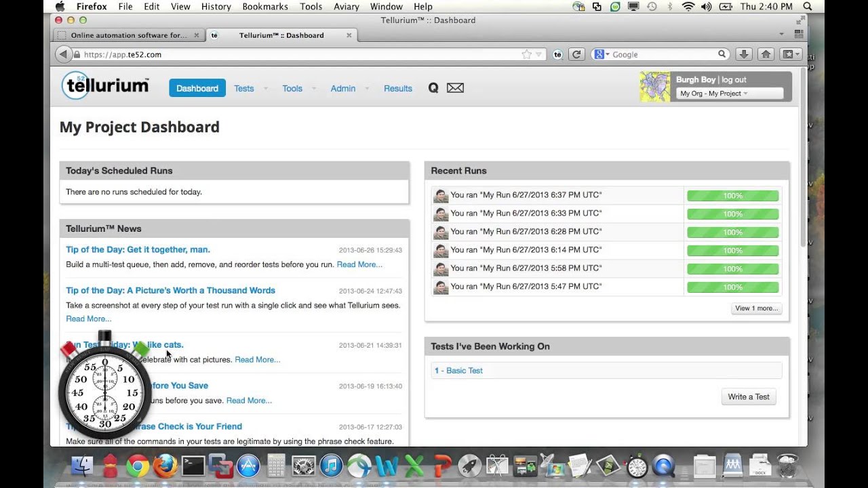The height and width of the screenshot is (488, 868).
Task: Click the 100% bar for 5:47 PM run
Action: pyautogui.click(x=733, y=287)
